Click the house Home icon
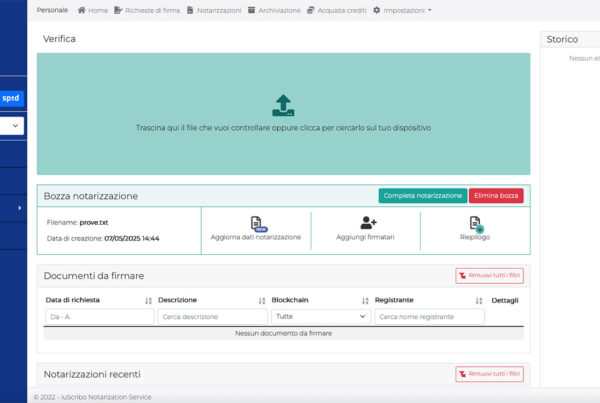Image resolution: width=600 pixels, height=403 pixels. tap(82, 10)
